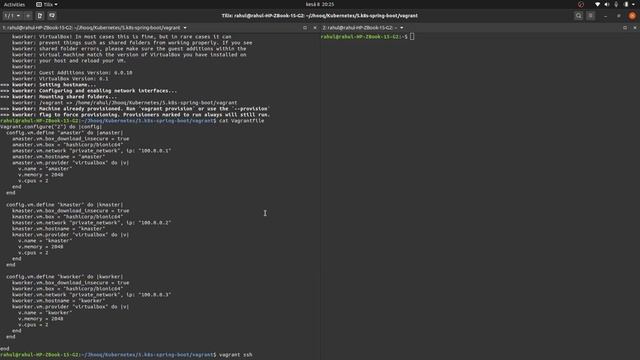Click 'config.vm.define "kmaster"' line
The height and width of the screenshot is (360, 640).
pyautogui.click(x=64, y=205)
